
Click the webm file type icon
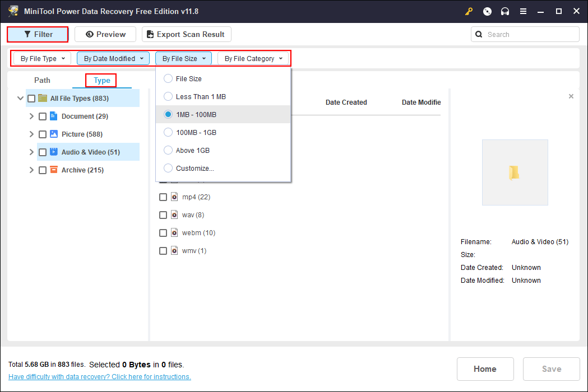point(174,233)
